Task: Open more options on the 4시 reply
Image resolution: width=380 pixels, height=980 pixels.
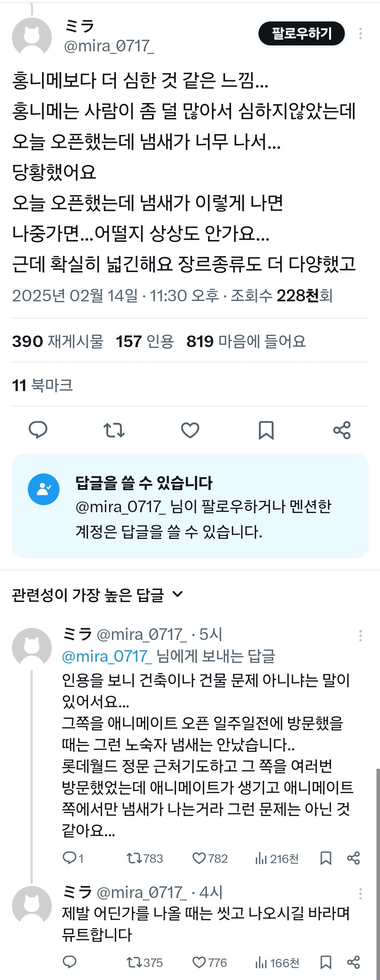Action: pyautogui.click(x=360, y=894)
